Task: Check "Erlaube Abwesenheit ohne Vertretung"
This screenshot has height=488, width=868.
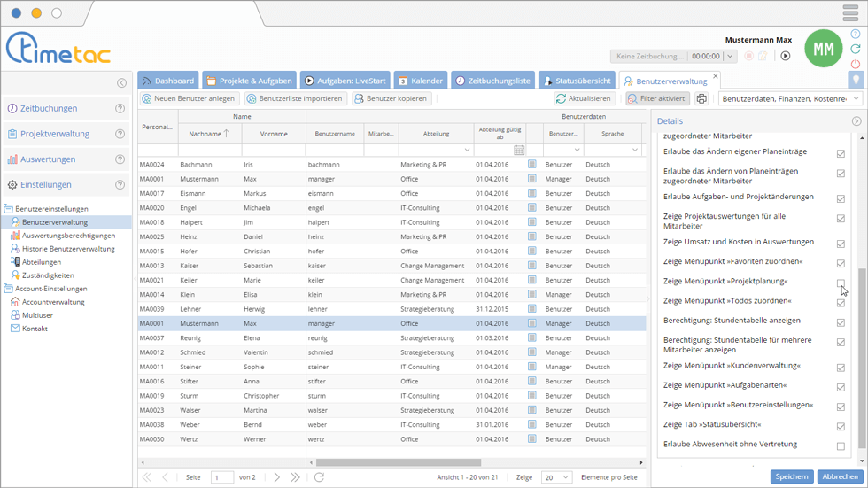Action: 841,446
